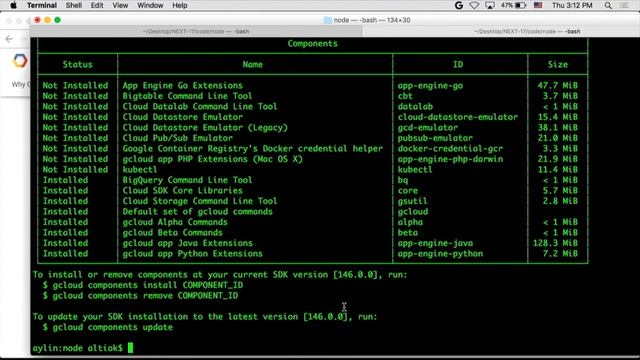640x360 pixels.
Task: Click the gcd-emulator ID text
Action: tap(428, 128)
